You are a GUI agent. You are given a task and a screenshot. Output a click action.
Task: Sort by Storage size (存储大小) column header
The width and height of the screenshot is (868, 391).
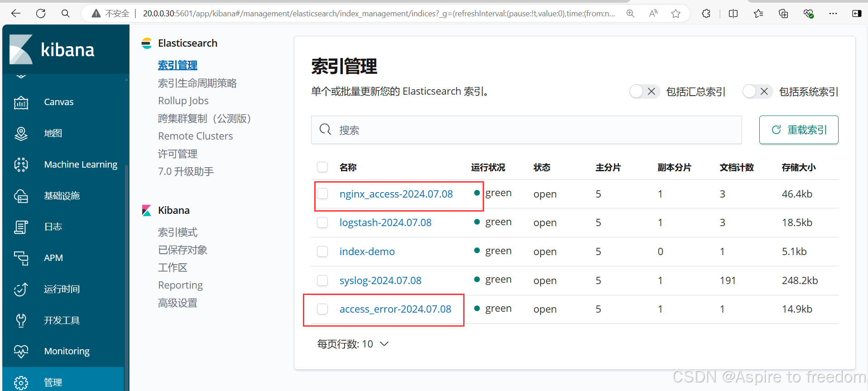(799, 168)
